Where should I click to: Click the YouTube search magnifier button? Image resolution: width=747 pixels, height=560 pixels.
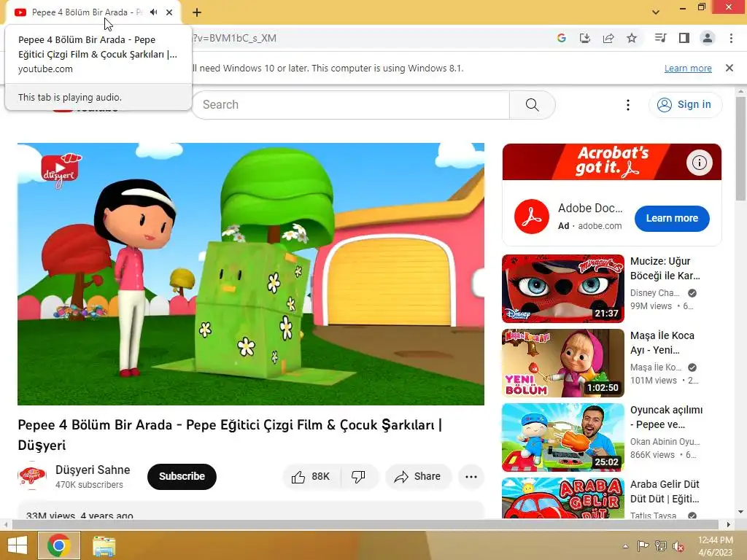[x=532, y=105]
